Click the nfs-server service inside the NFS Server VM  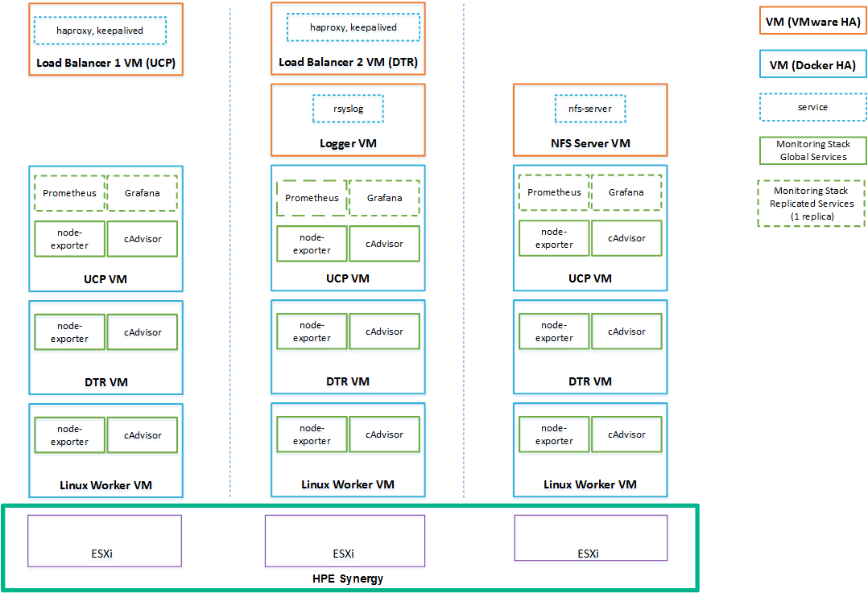590,108
